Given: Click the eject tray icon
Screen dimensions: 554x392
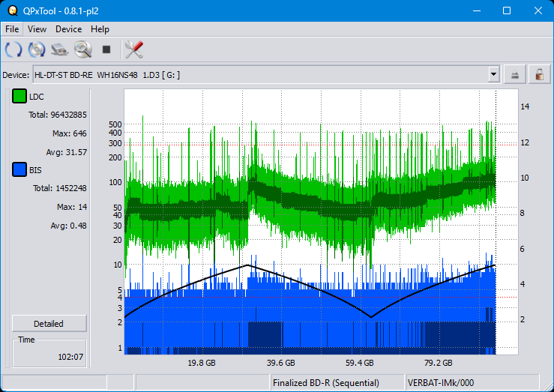Looking at the screenshot, I should point(514,74).
